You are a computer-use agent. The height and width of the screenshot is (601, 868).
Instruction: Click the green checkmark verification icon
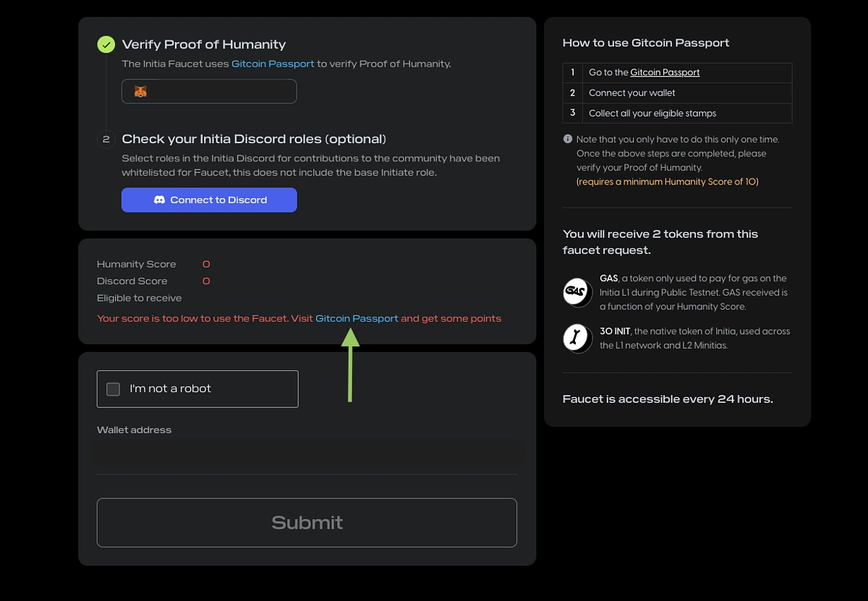coord(106,45)
